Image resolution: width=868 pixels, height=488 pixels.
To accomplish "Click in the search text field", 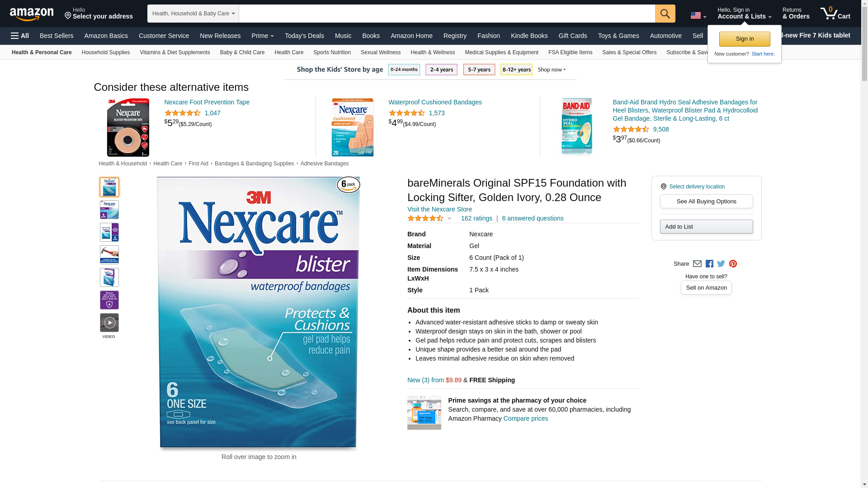I will (x=447, y=14).
